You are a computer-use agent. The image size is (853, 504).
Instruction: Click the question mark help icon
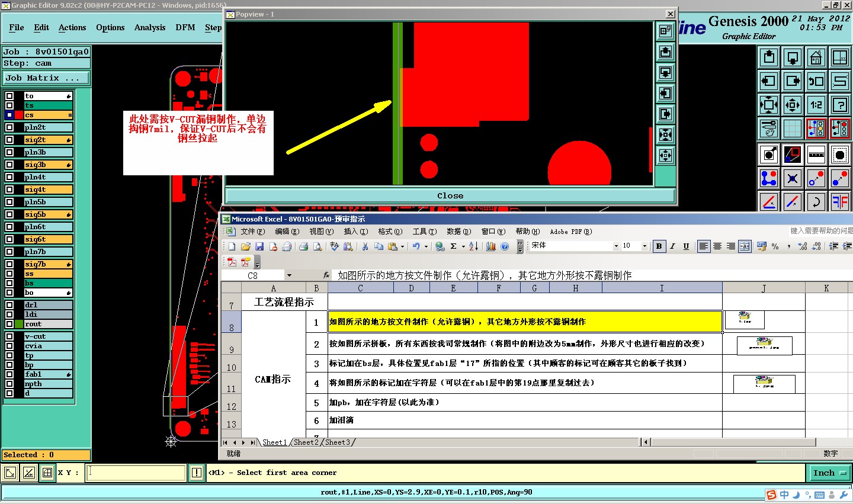point(840,105)
